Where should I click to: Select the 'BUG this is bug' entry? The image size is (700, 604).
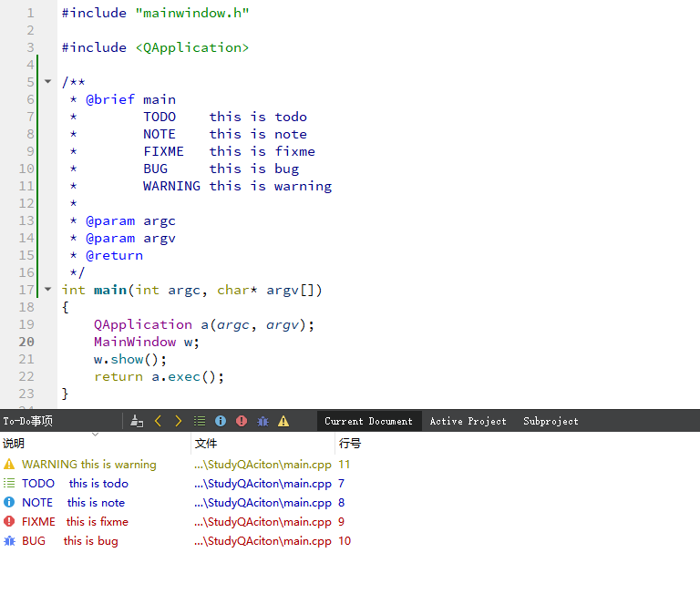tap(70, 541)
